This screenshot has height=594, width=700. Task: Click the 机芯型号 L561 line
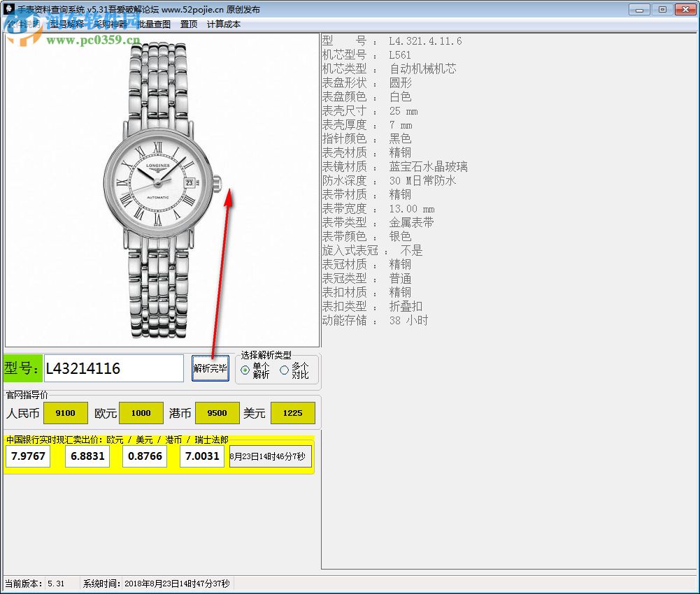click(366, 55)
